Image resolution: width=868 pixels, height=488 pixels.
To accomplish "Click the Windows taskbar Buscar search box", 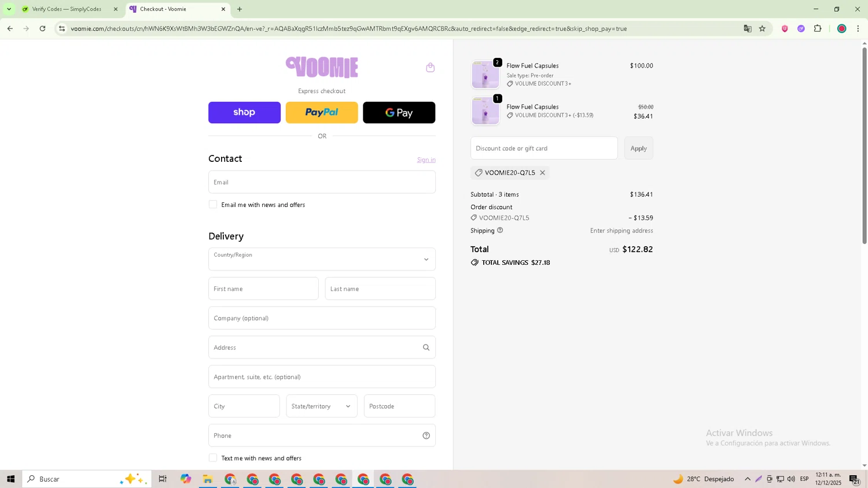I will tap(87, 479).
